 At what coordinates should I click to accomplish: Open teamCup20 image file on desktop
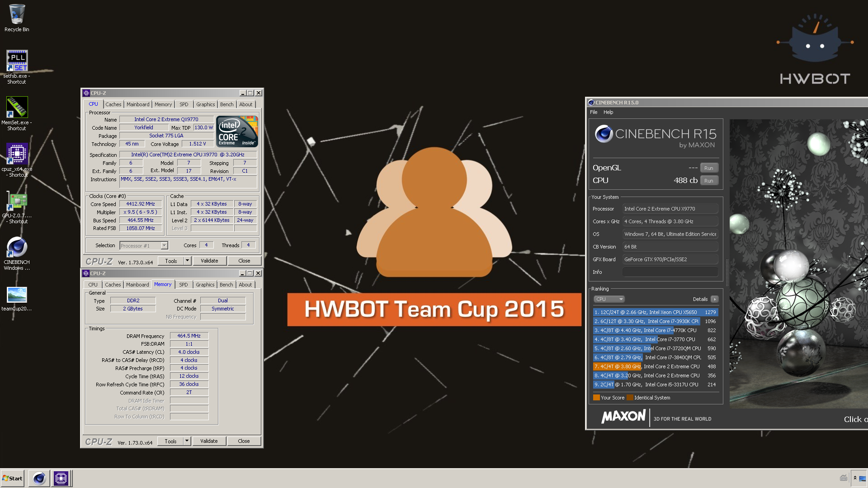(x=17, y=295)
